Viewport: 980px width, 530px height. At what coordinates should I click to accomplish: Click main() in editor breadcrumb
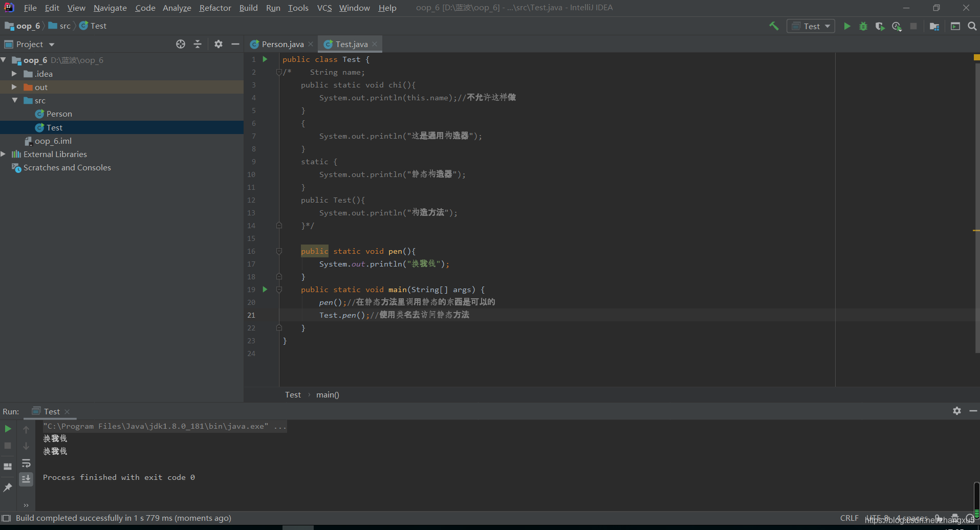[x=328, y=394]
